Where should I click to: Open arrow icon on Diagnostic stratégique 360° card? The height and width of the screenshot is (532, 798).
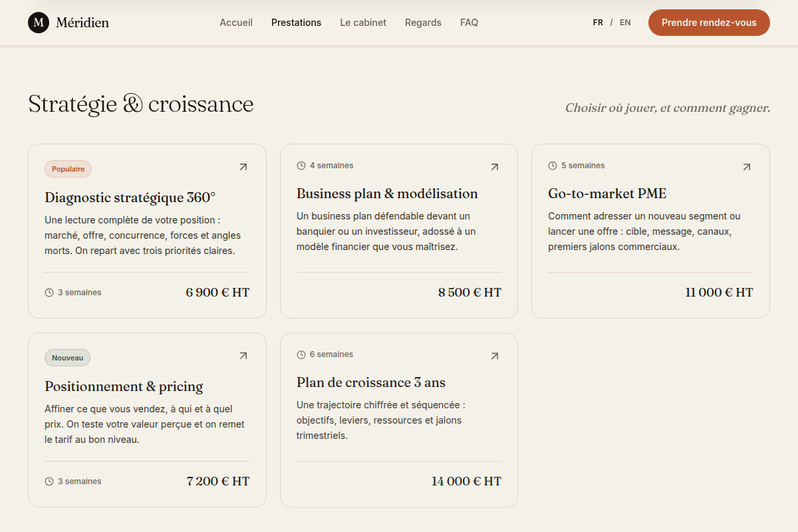pos(243,167)
